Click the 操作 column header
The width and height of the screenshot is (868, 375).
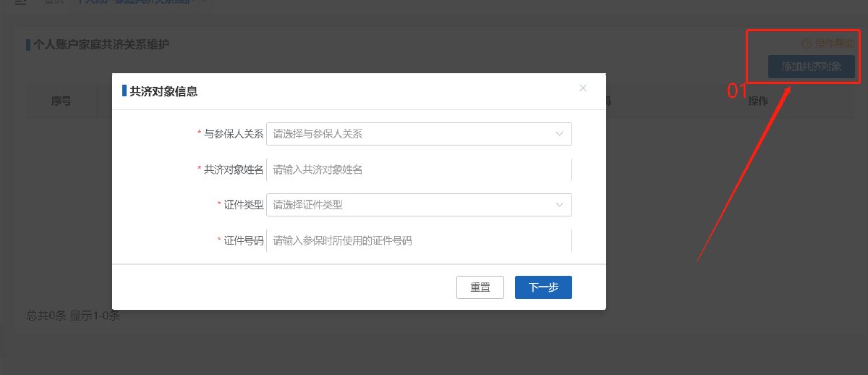click(757, 101)
